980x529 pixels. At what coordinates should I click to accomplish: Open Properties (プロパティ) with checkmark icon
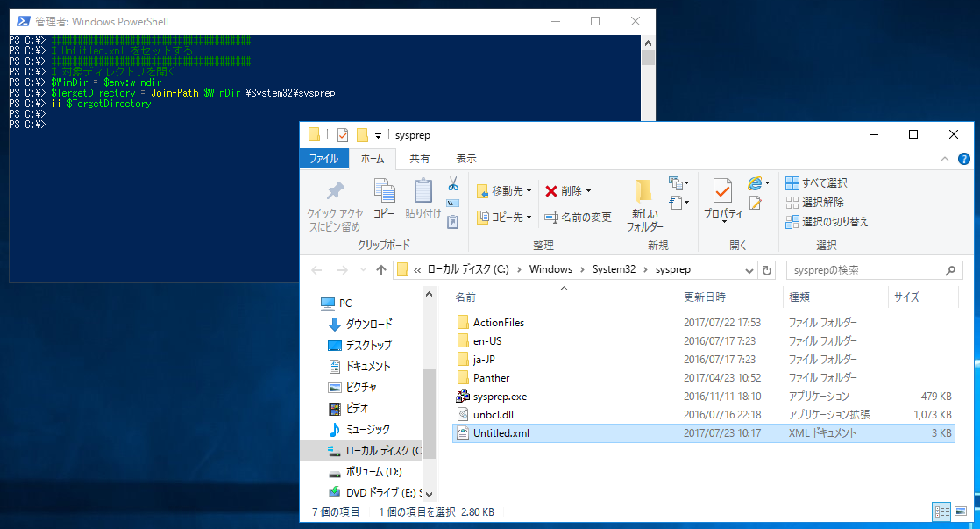pos(723,199)
